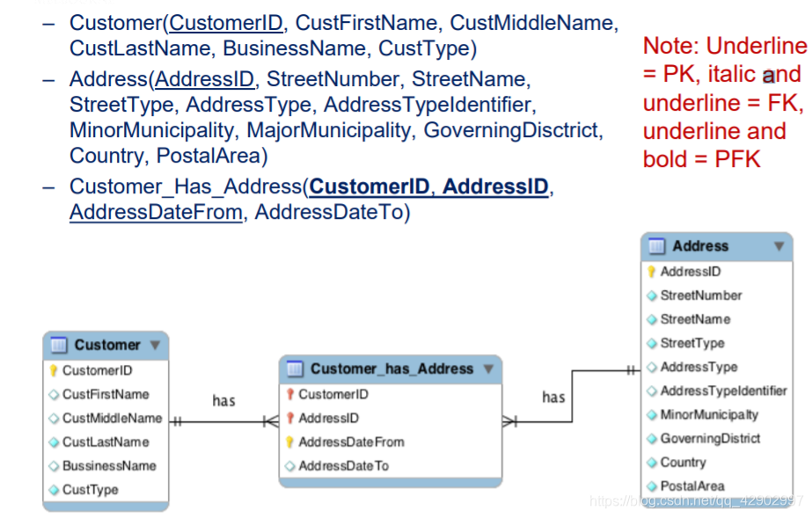Viewport: 812px width, 517px height.
Task: Click the diamond icon beside CustMiddleName
Action: point(54,419)
